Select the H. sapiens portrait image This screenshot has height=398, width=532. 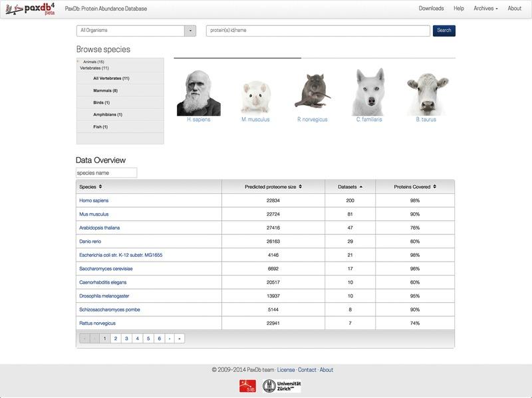tap(198, 93)
